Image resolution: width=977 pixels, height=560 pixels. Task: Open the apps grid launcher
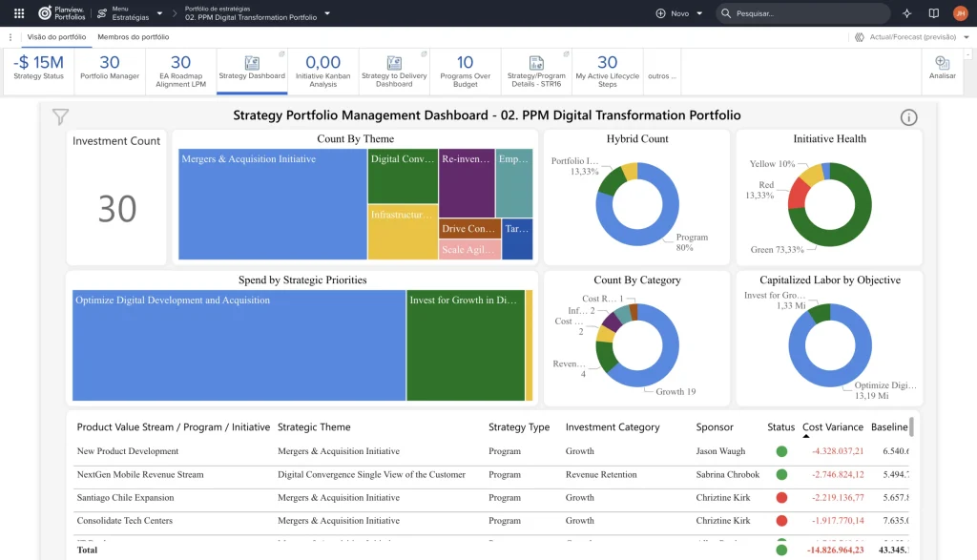point(19,13)
